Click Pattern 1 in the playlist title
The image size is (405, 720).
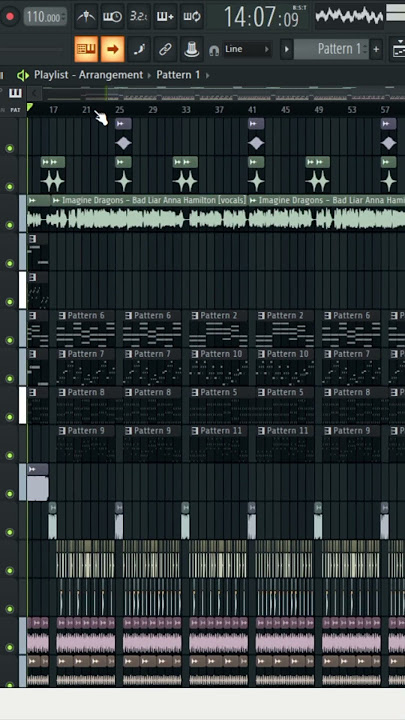coord(178,75)
